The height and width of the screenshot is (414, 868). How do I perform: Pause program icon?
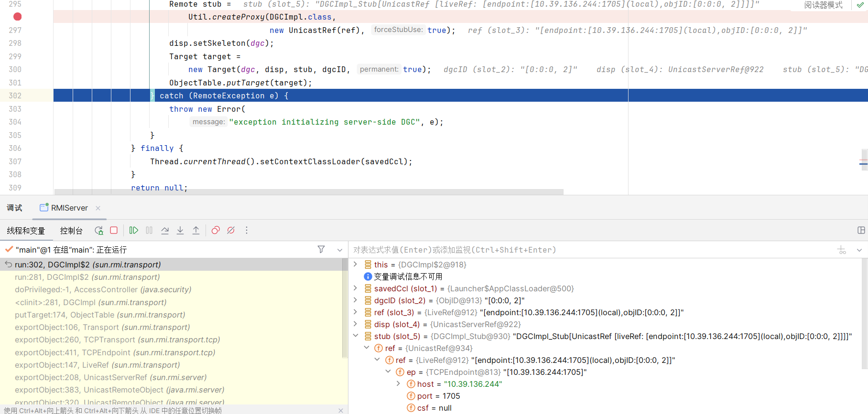click(x=149, y=230)
